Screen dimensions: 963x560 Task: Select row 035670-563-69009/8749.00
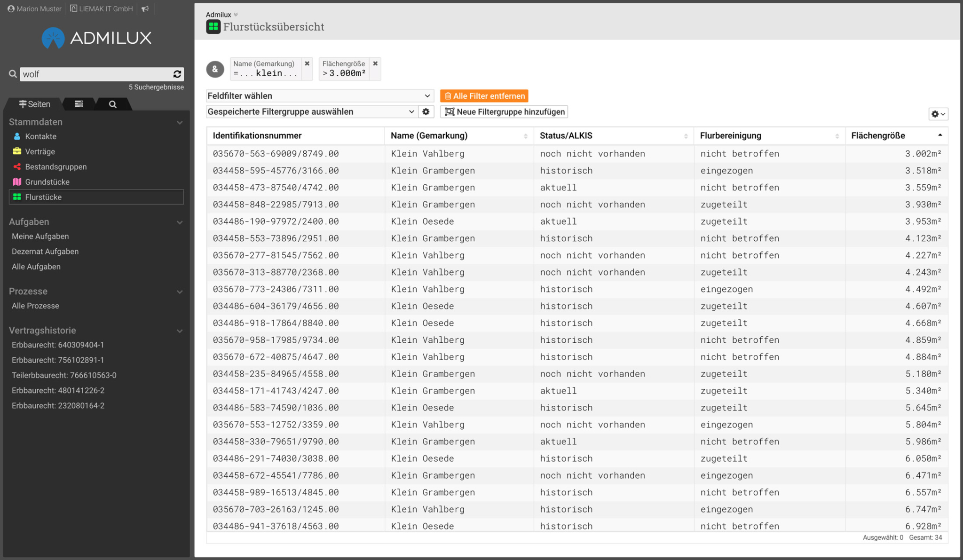577,154
